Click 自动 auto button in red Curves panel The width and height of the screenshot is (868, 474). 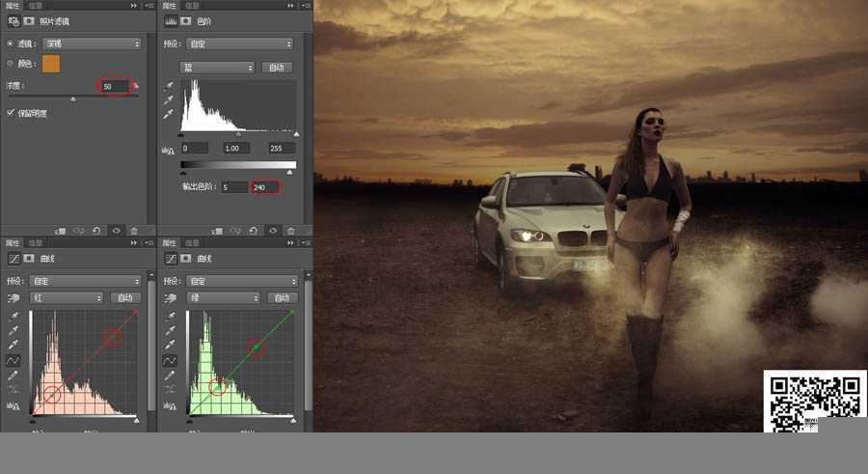[125, 297]
